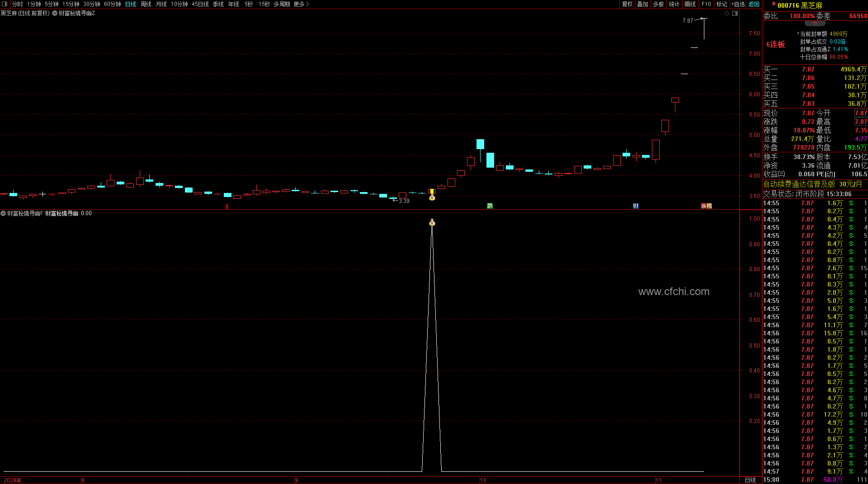This screenshot has width=868, height=484.
Task: Click the 黑芝麻(日线.前复权) chart title
Action: click(x=25, y=14)
